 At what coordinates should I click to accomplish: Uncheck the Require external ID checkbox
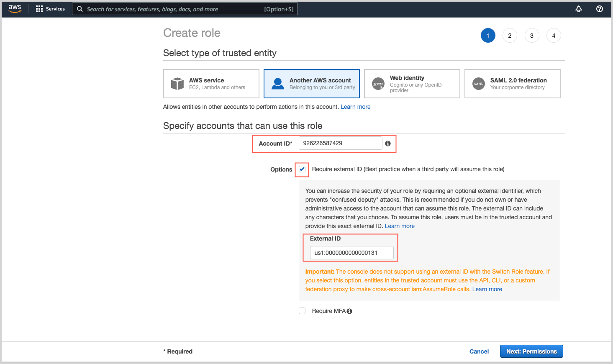click(302, 169)
